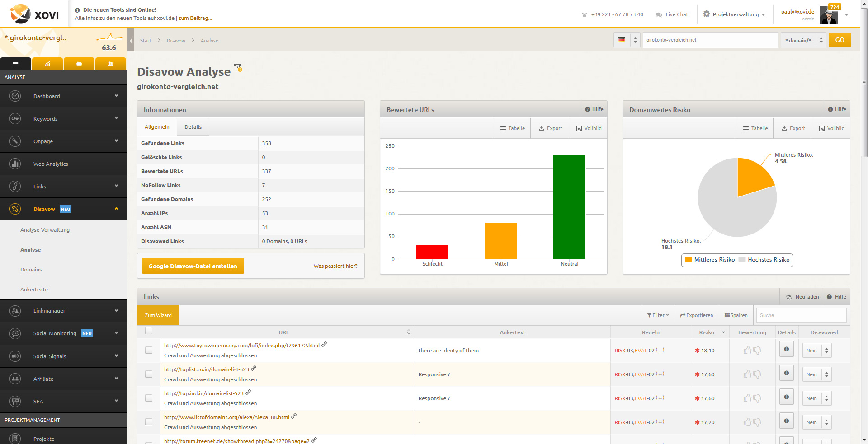Click the Web Analytics bar chart icon
The width and height of the screenshot is (868, 444).
click(15, 164)
